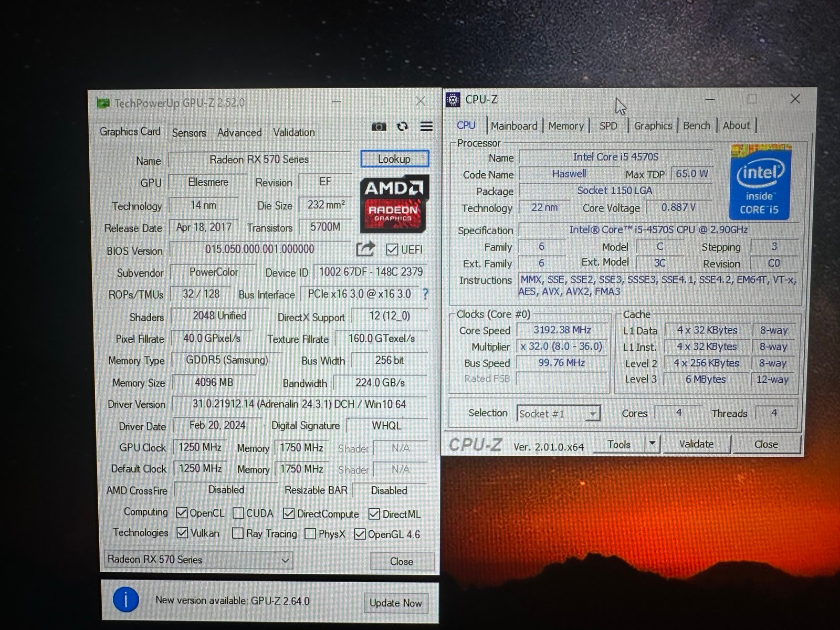Viewport: 840px width, 630px height.
Task: Toggle the OpenGL 4.6 checkbox
Action: (360, 534)
